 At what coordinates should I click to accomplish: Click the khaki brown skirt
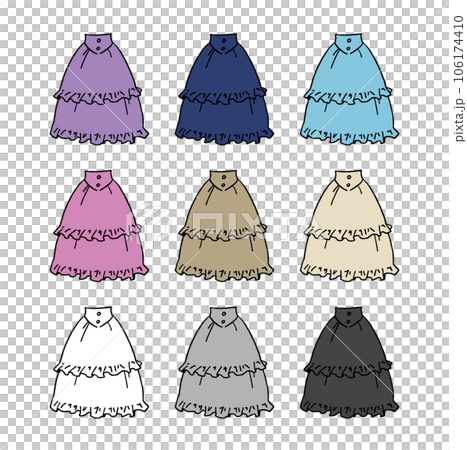224,226
